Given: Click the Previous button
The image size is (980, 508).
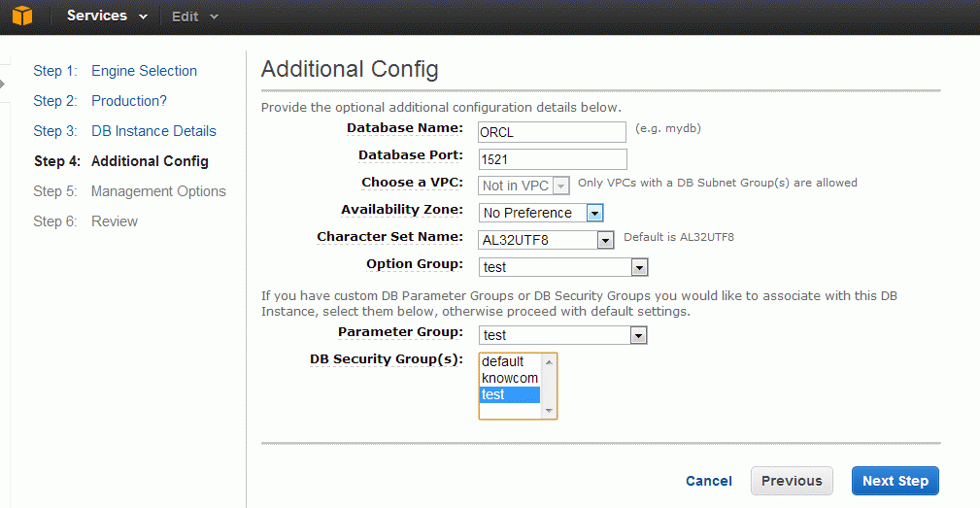Looking at the screenshot, I should coord(792,481).
